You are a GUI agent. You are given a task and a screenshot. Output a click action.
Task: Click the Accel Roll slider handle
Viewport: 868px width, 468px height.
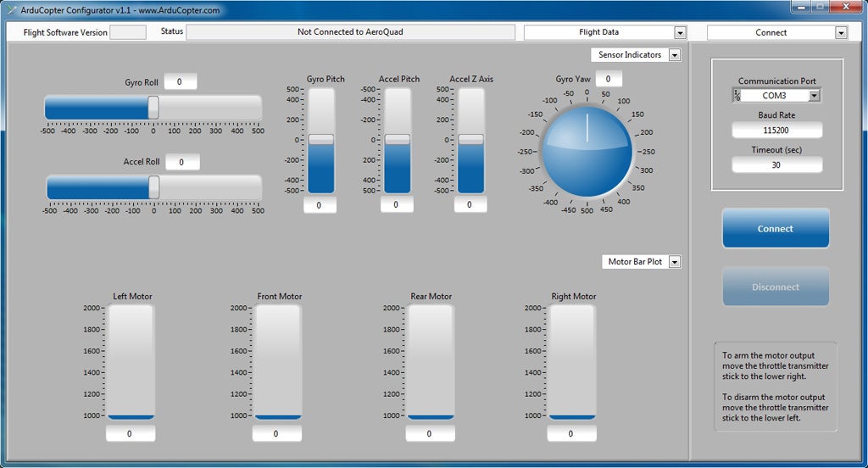click(154, 187)
